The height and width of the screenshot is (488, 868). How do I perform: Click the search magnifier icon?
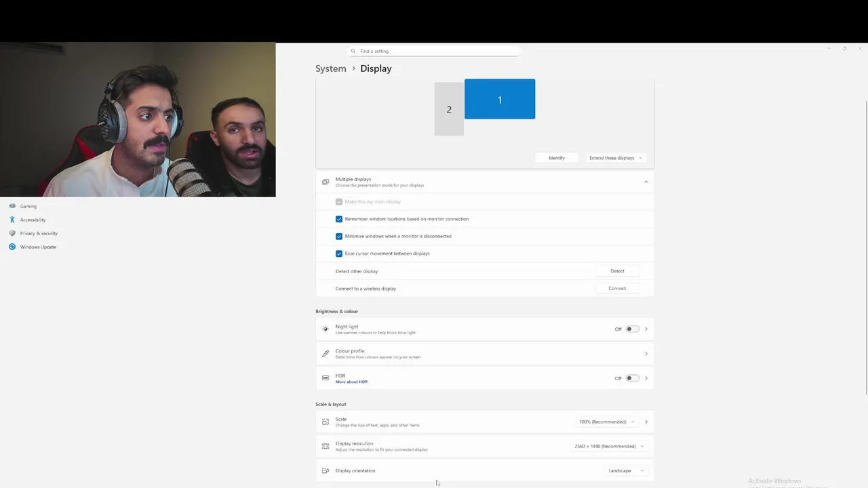(x=353, y=51)
